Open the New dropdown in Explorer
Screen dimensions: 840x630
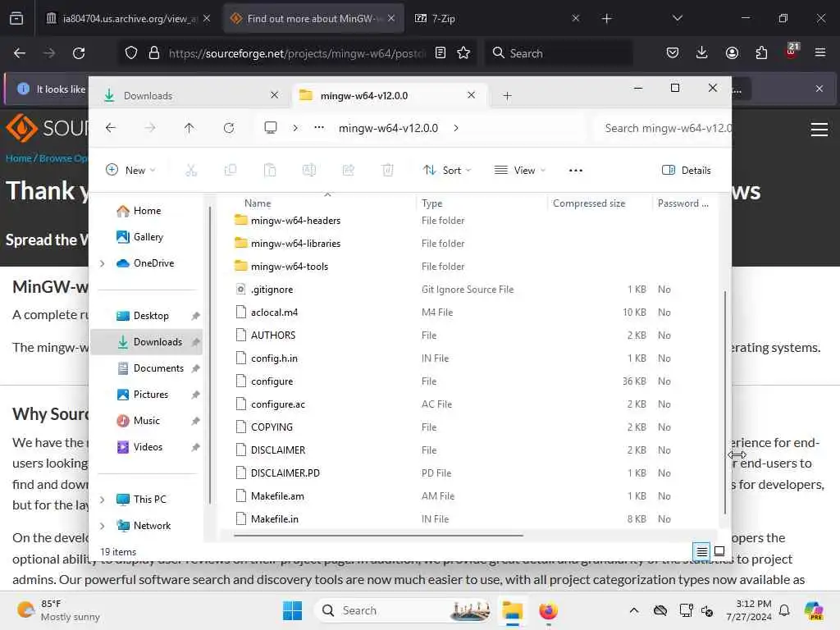130,171
